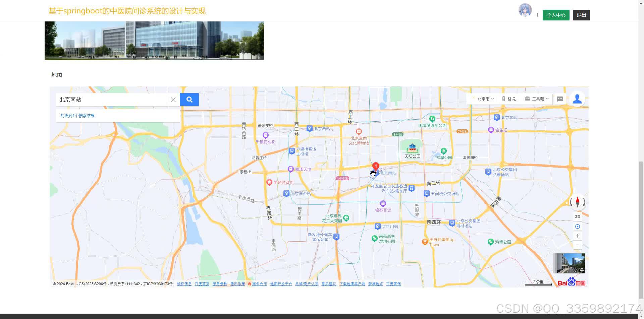Switch map to 3D view

click(578, 216)
